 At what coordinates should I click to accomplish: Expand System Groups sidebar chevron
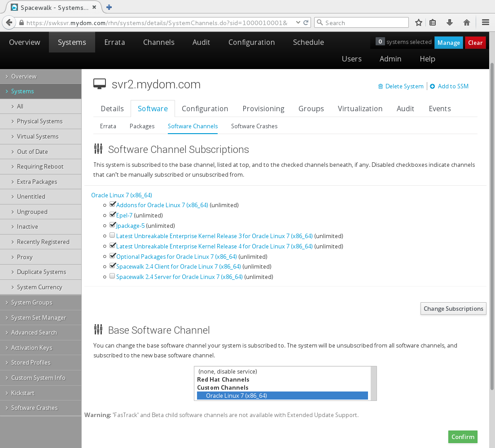[7, 302]
